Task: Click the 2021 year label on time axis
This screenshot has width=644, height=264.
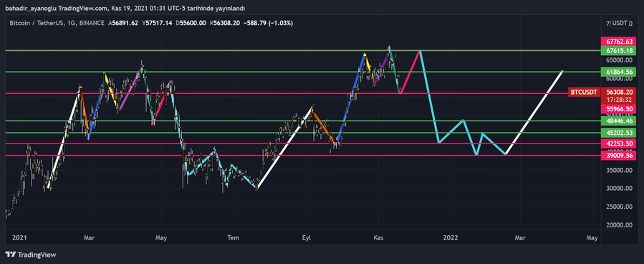Action: [x=19, y=237]
